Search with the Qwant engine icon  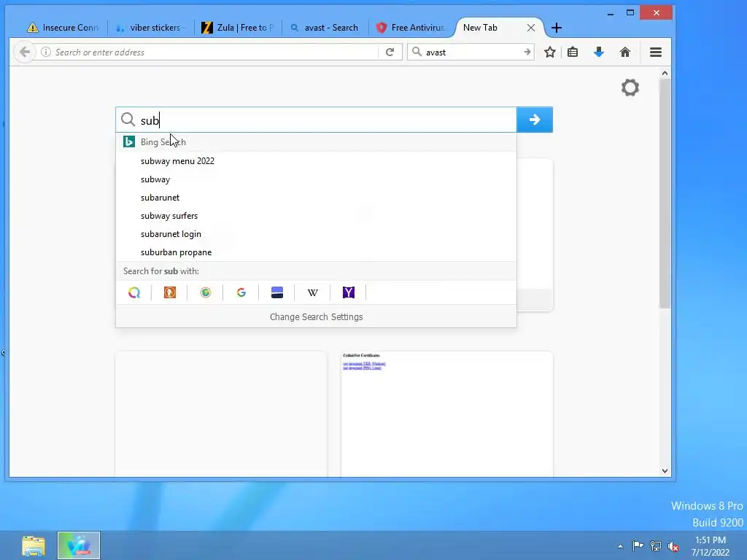point(134,292)
